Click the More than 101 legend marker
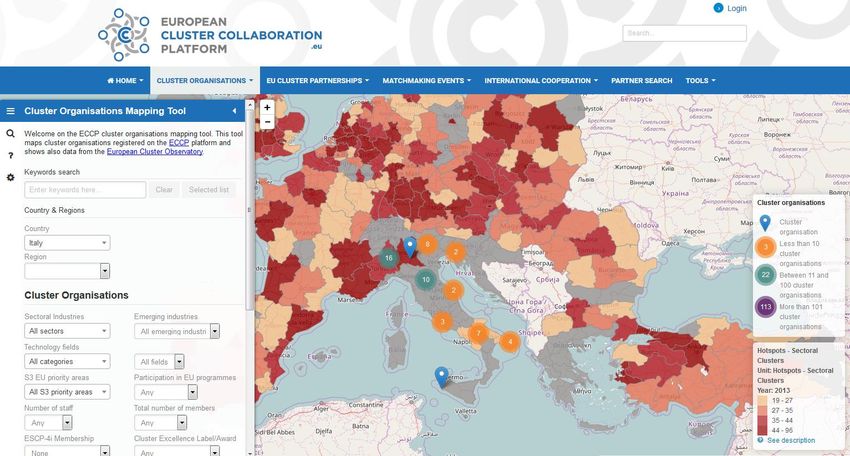The height and width of the screenshot is (456, 850). [x=765, y=307]
